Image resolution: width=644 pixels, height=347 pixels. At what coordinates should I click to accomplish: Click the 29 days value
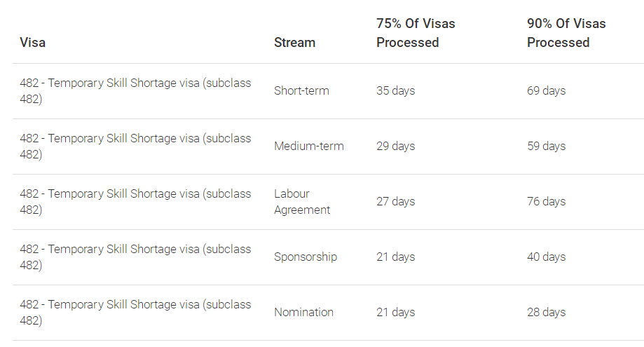[x=395, y=147]
